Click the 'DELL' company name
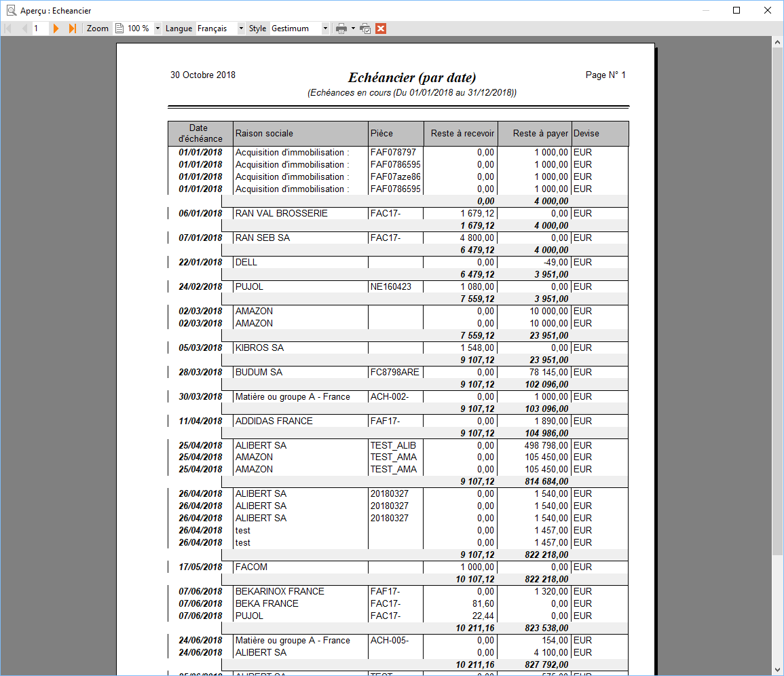 coord(246,263)
